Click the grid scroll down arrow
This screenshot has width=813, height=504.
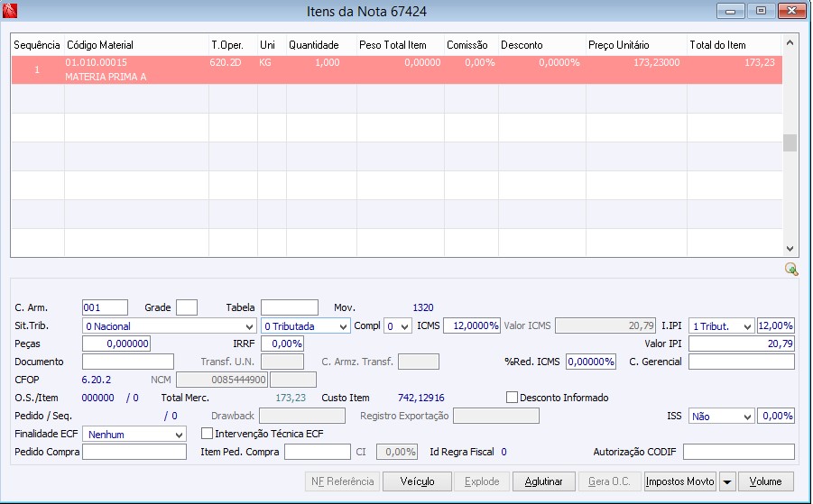(790, 249)
